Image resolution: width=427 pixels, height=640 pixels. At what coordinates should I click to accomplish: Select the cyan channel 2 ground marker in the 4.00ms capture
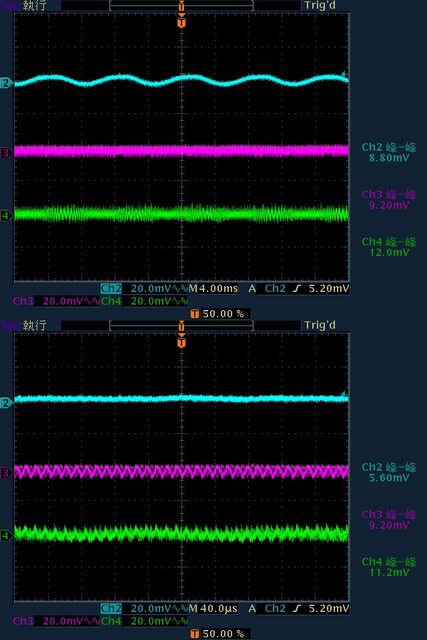6,83
